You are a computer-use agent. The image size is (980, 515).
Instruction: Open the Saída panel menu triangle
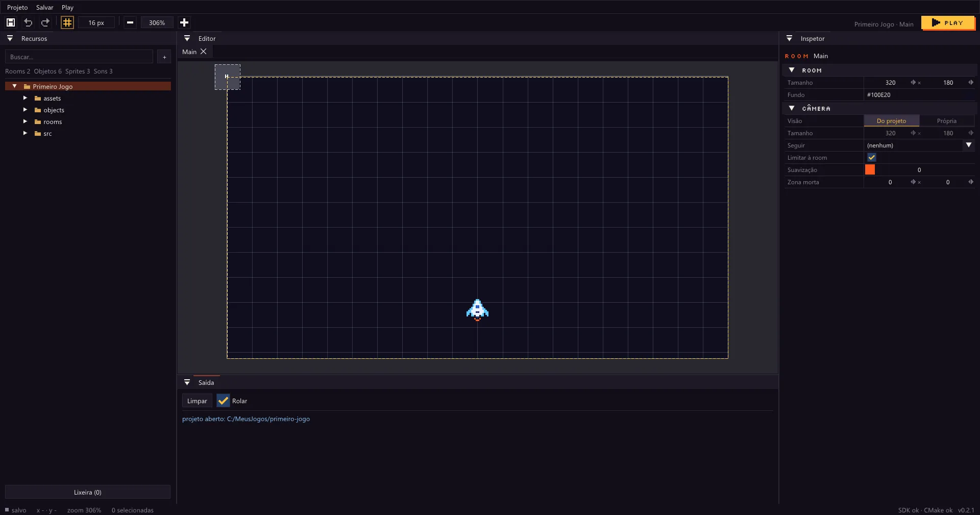187,382
